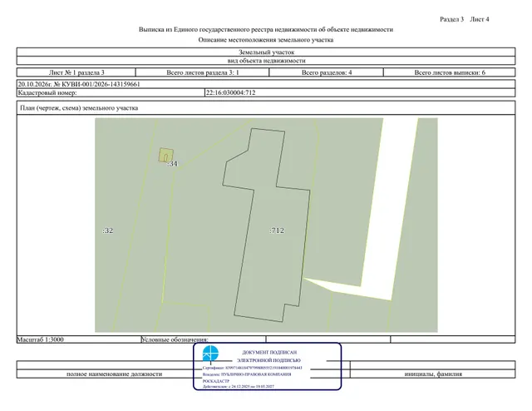532x411 pixels.
Task: Click 'ЭЛЕКТРОННОЙ ПОДПИСЬЮ' in the signature stamp
Action: coord(268,360)
